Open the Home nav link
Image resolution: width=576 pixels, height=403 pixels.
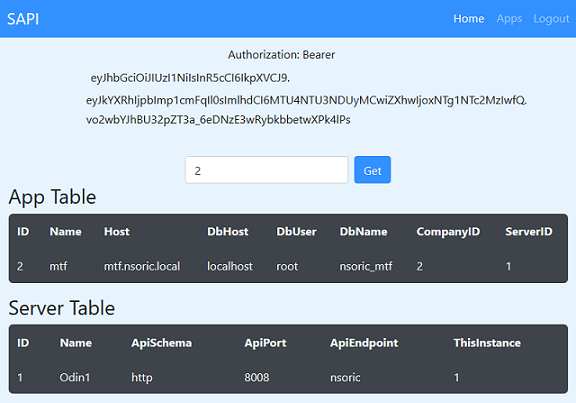click(468, 19)
